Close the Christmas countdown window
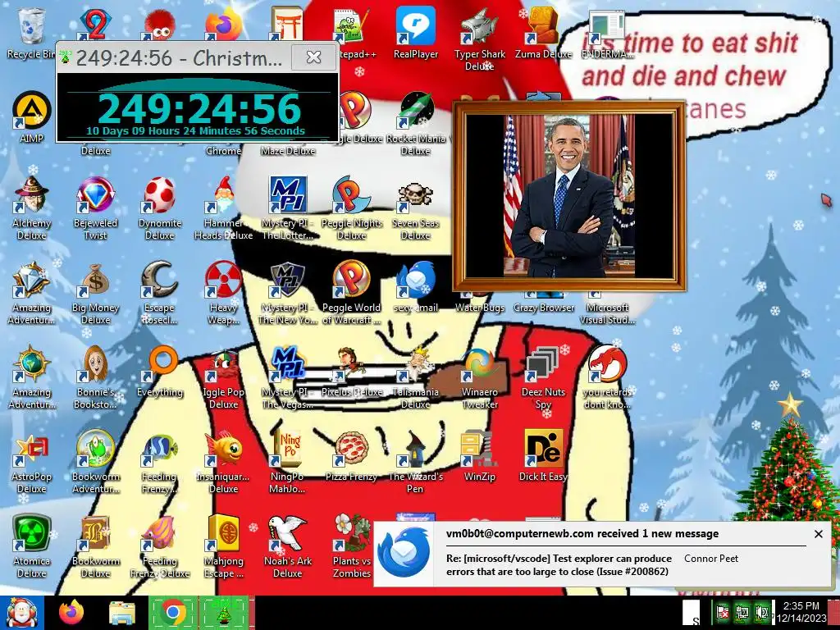This screenshot has height=630, width=840. [313, 57]
